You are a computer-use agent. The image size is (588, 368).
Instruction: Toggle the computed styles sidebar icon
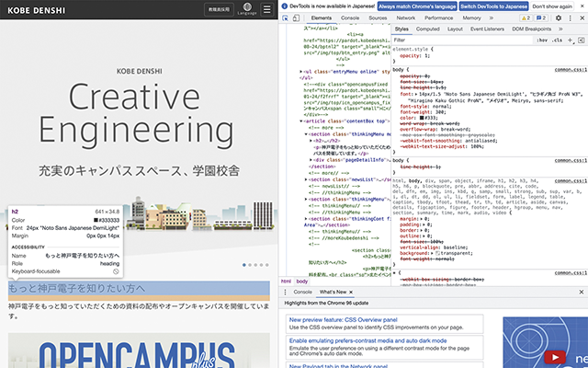pos(582,40)
